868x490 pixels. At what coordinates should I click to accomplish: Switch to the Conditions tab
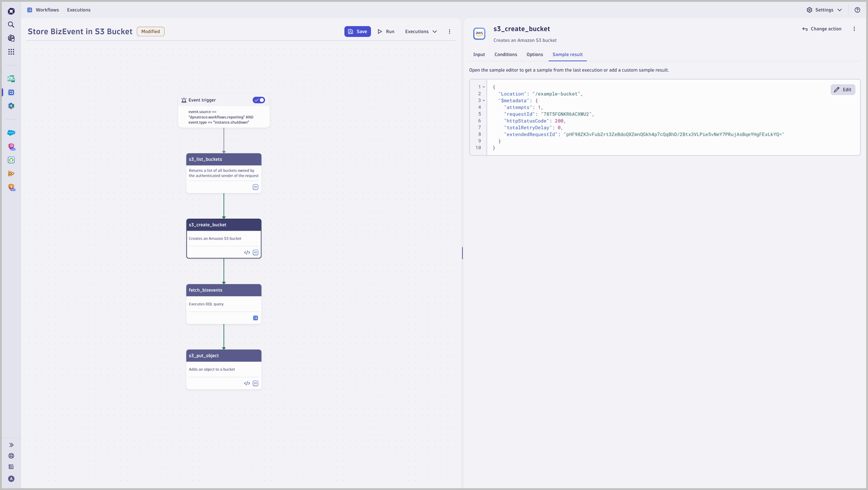coord(506,54)
